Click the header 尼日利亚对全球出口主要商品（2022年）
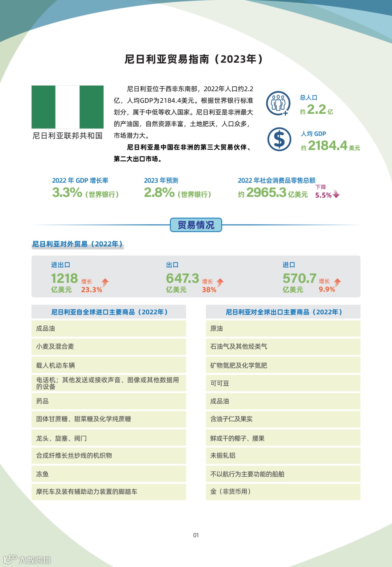This screenshot has width=392, height=567. click(283, 312)
